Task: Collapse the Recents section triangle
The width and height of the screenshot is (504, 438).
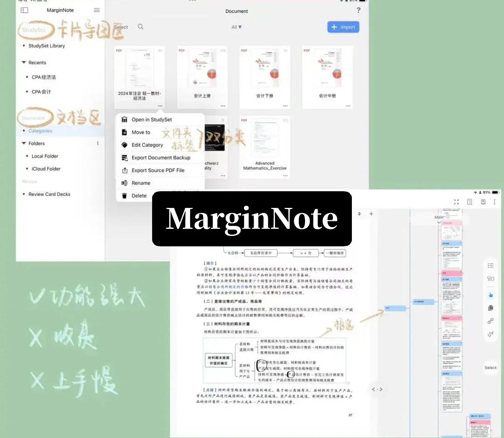Action: (x=24, y=63)
